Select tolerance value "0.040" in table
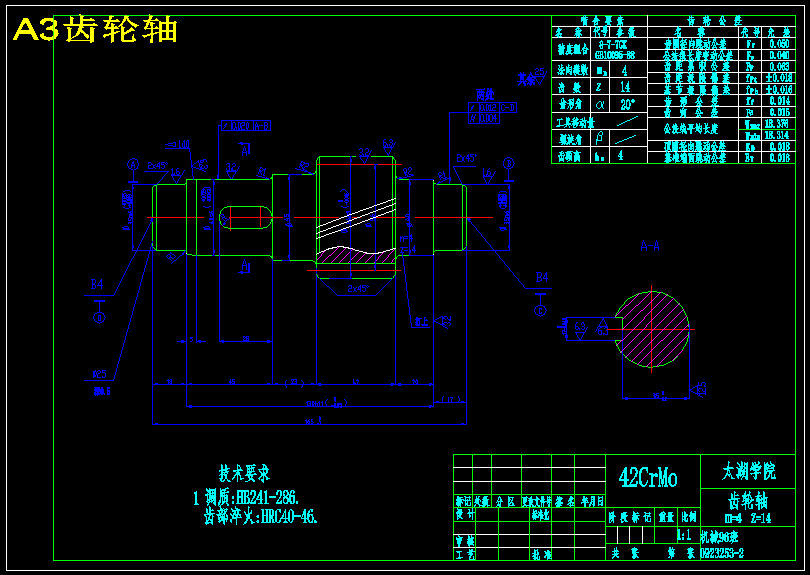The height and width of the screenshot is (575, 810). click(779, 55)
